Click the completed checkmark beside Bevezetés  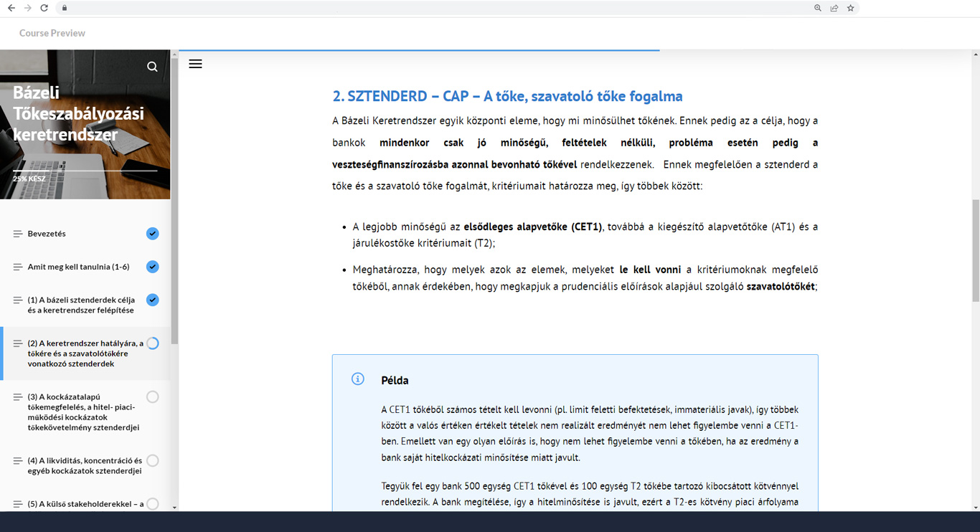click(x=152, y=234)
